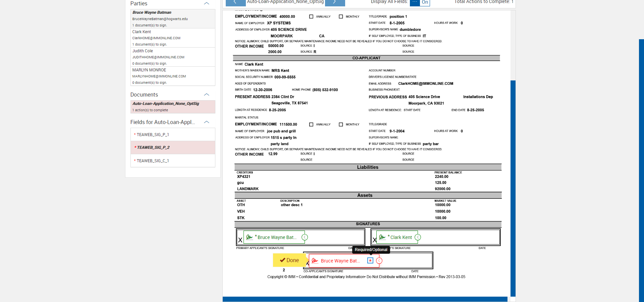Click the document vertical scrollbar

pos(513,188)
